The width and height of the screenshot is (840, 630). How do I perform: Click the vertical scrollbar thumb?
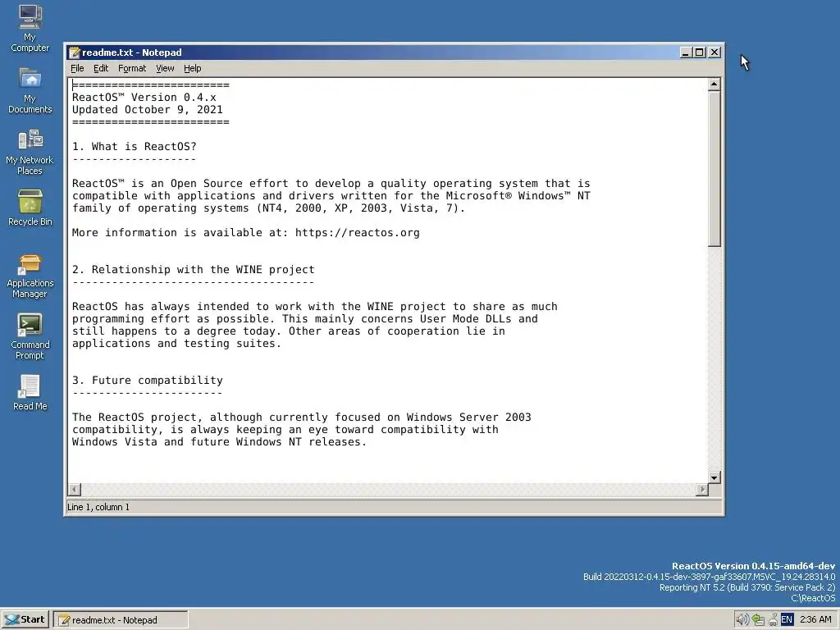[x=714, y=168]
